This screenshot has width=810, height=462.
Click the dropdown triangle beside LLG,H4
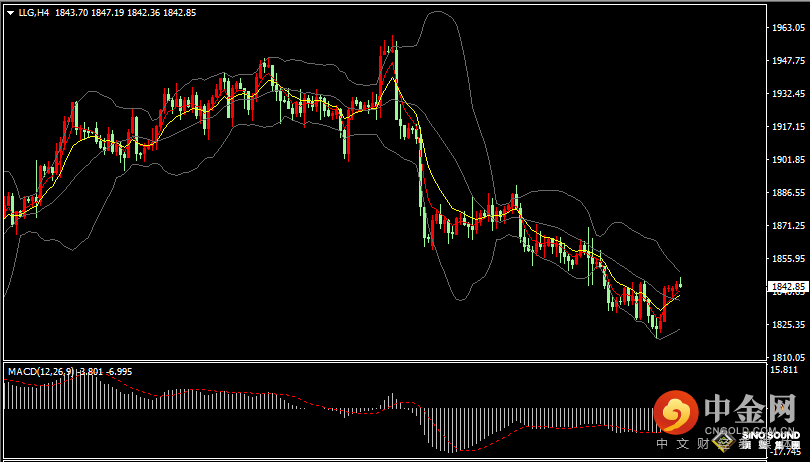point(9,12)
